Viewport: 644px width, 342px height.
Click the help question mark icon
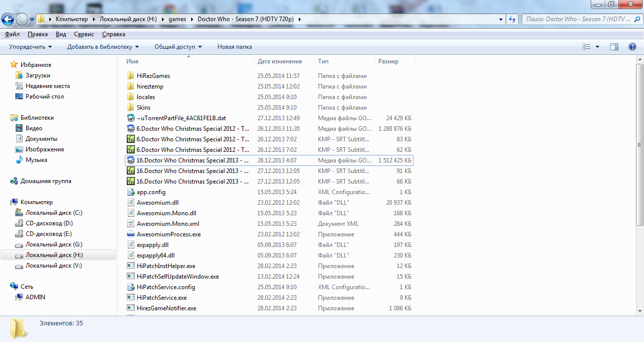[x=632, y=47]
